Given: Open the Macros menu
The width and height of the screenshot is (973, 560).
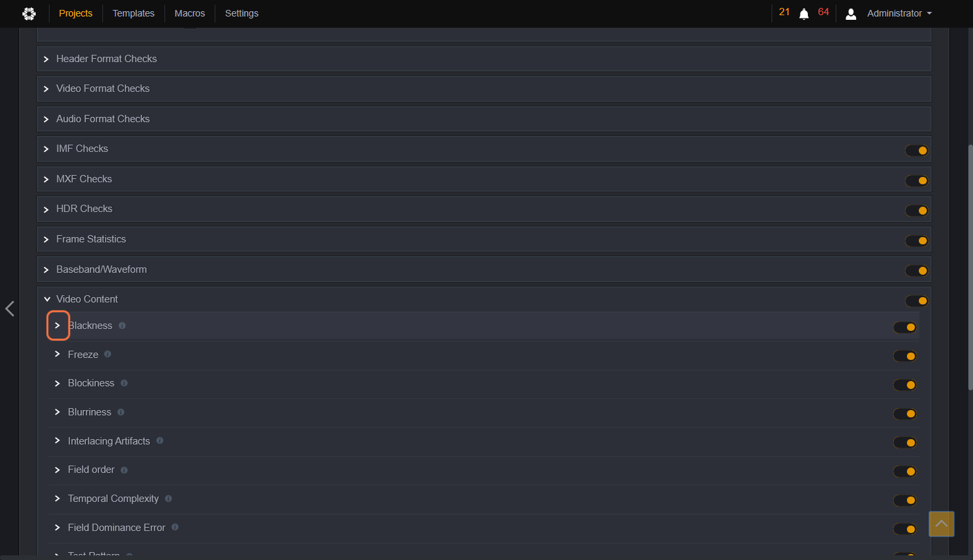Looking at the screenshot, I should point(190,13).
